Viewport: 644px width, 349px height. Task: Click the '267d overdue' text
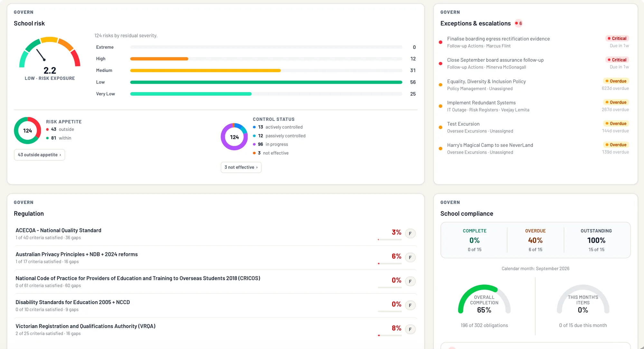615,110
